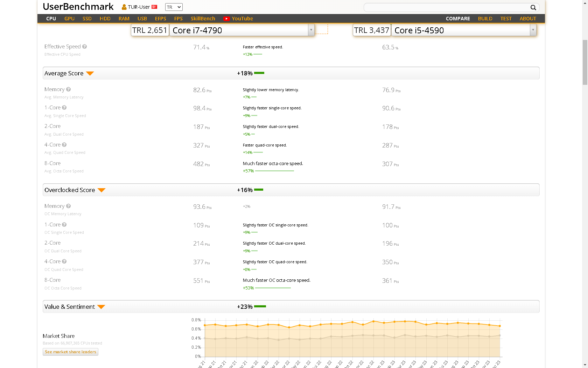Open help icon beside Avg. Memory Latency row

[x=69, y=89]
